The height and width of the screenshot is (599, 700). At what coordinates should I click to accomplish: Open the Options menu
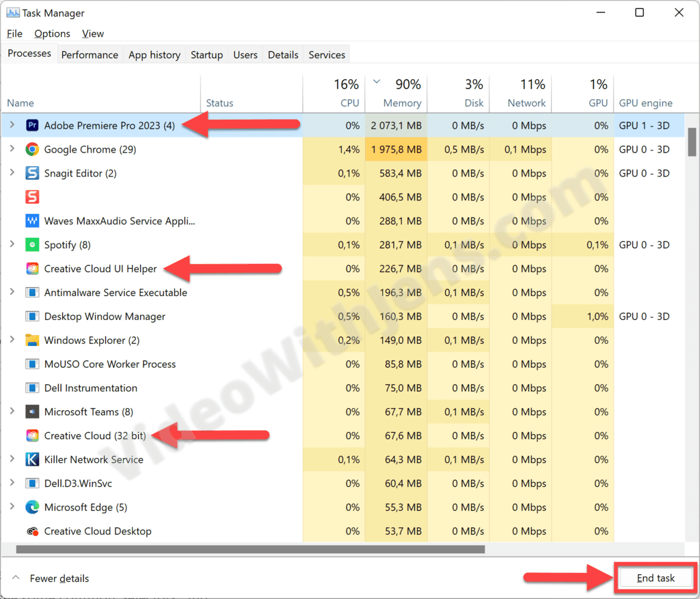[52, 34]
